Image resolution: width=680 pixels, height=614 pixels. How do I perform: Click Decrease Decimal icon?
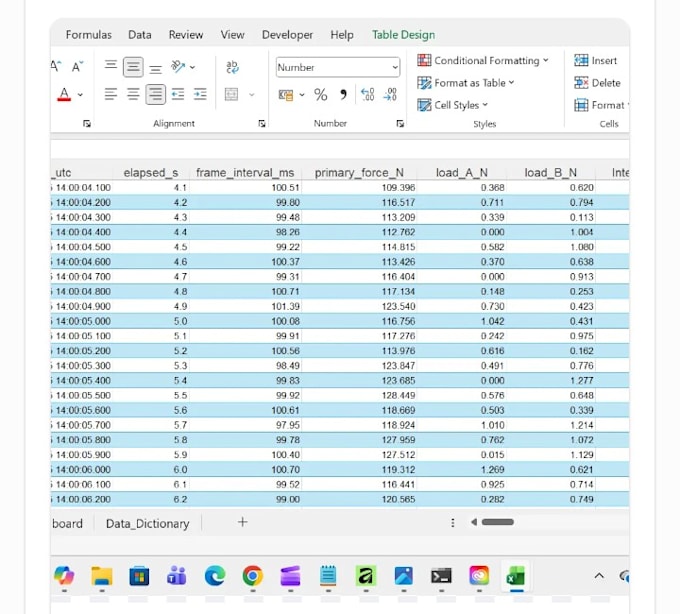pyautogui.click(x=390, y=94)
